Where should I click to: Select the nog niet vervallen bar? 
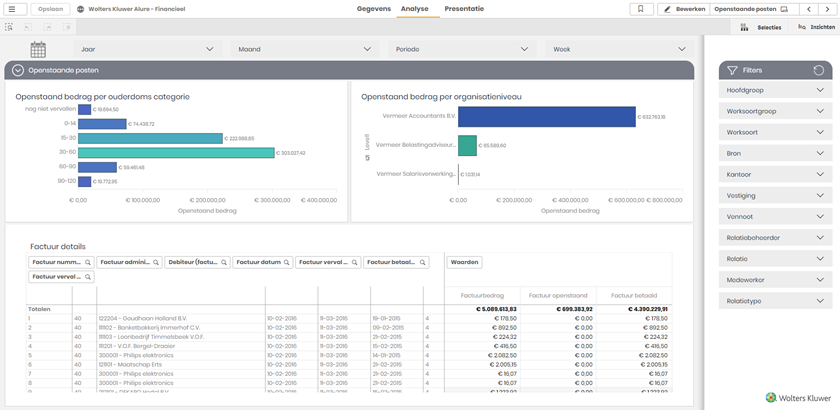pos(85,109)
